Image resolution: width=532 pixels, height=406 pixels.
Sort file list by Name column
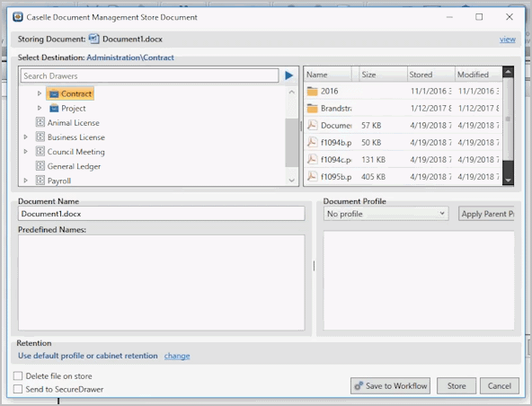pyautogui.click(x=328, y=75)
